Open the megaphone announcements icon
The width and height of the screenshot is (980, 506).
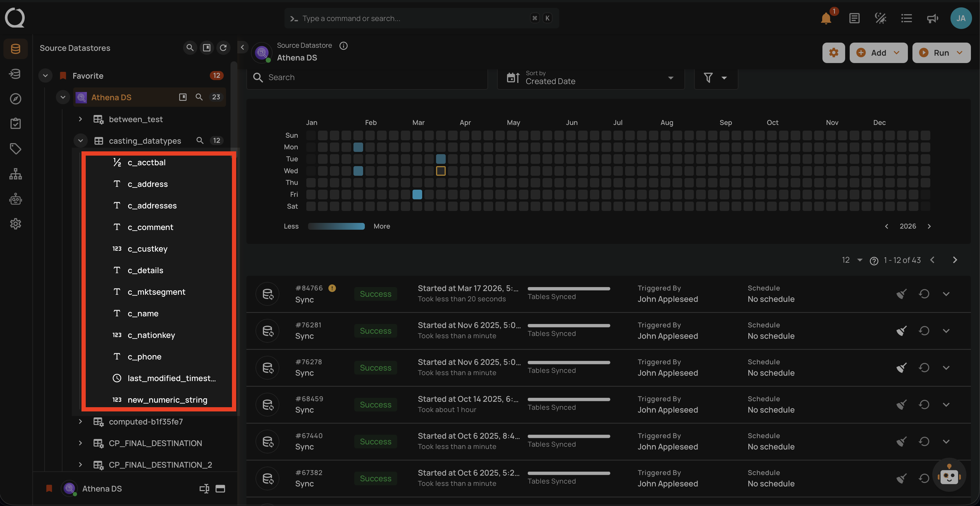click(x=932, y=18)
